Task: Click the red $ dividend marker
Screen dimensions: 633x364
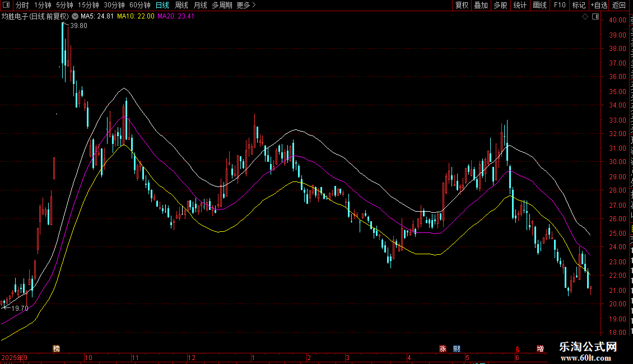Action: pos(518,349)
